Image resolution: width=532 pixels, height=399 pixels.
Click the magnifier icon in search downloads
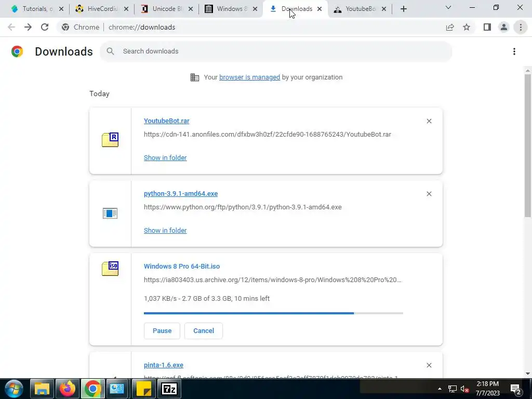tap(110, 51)
